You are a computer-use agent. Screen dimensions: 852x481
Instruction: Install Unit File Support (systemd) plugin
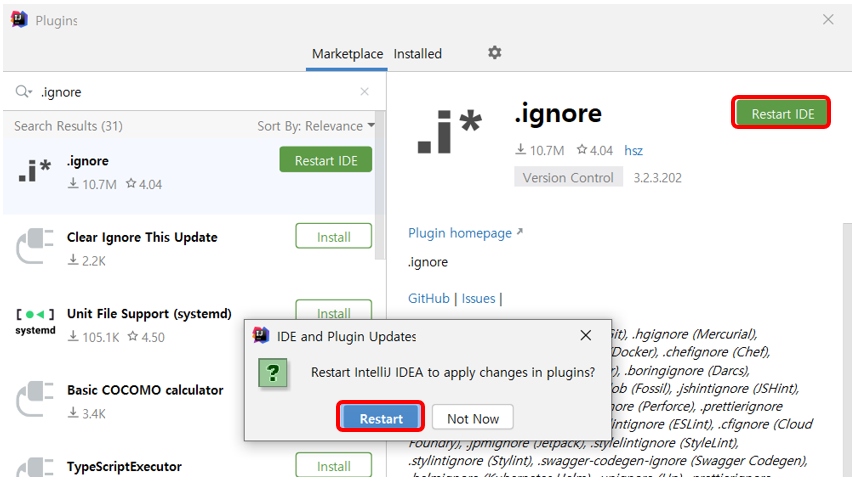point(334,310)
